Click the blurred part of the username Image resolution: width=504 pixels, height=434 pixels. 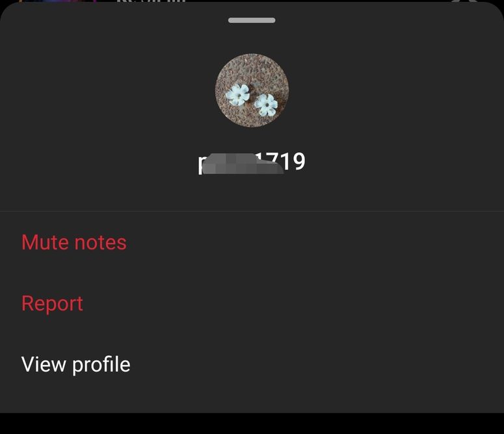[x=243, y=164]
